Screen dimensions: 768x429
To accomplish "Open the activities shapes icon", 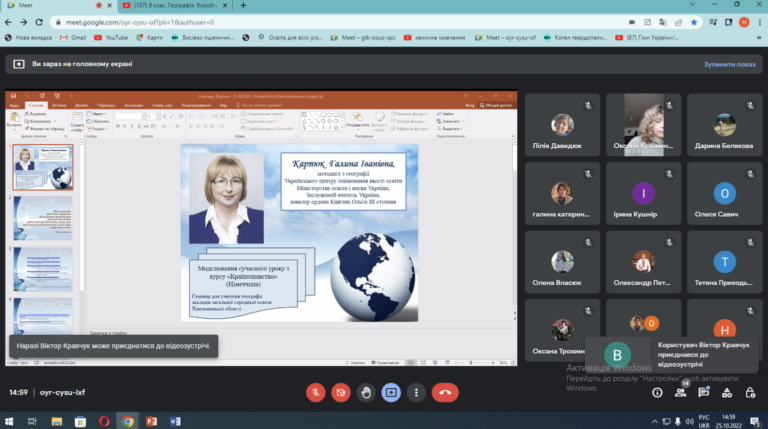I will pos(727,392).
